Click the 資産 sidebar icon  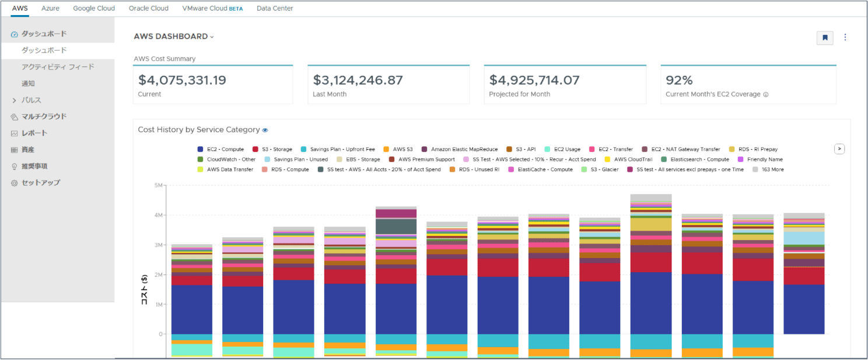coord(15,150)
